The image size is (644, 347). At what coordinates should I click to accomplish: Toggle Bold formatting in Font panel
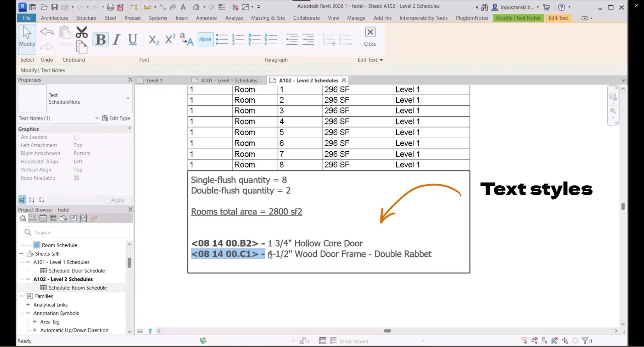pos(100,40)
